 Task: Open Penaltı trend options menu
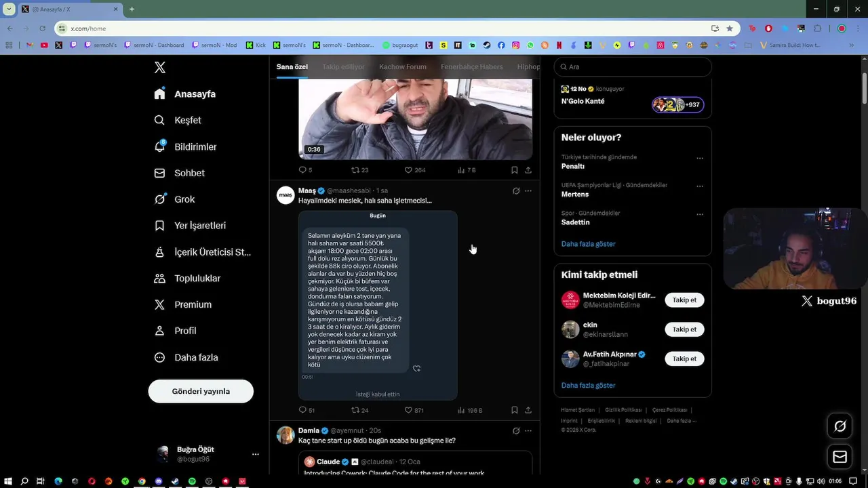tap(700, 158)
